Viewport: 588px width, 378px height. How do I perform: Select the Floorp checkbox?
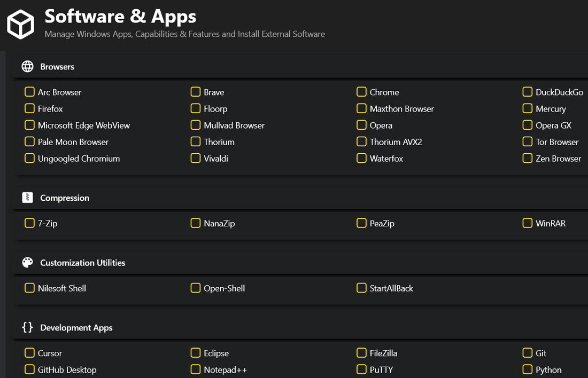coord(195,108)
